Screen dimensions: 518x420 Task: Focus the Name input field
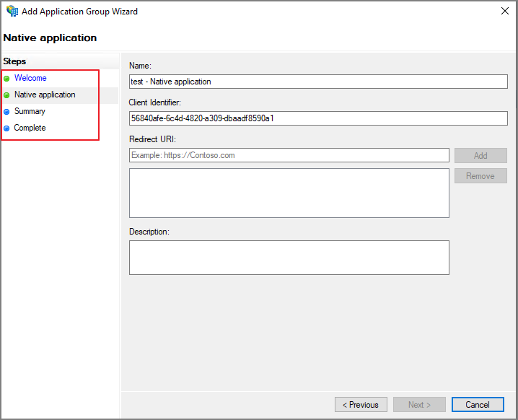coord(318,82)
